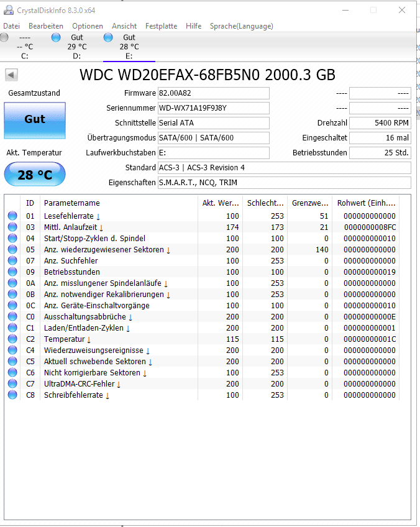The image size is (420, 527).
Task: Click the CrystalDiskInfo app icon in title bar
Action: point(9,10)
